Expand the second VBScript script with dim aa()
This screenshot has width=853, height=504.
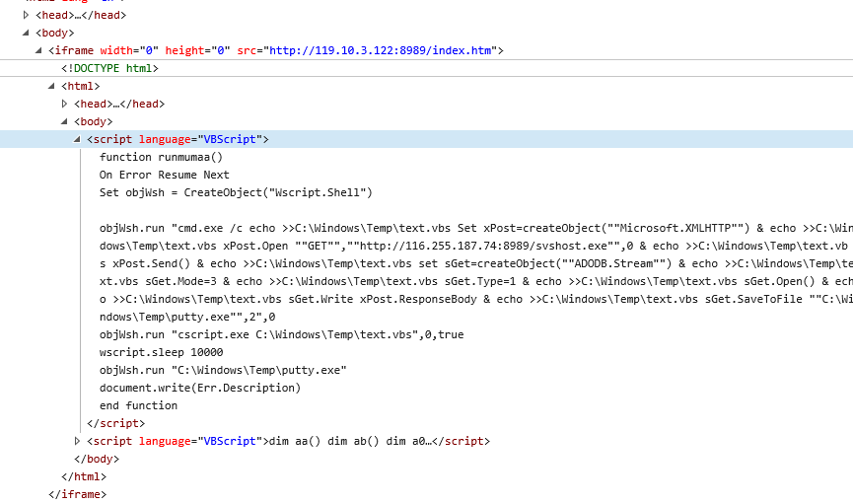[77, 441]
